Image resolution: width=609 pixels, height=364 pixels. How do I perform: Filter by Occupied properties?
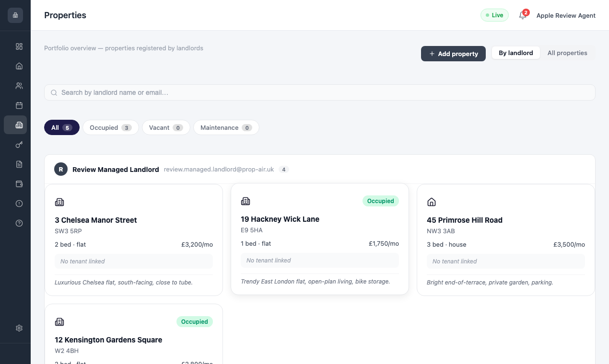(x=111, y=127)
